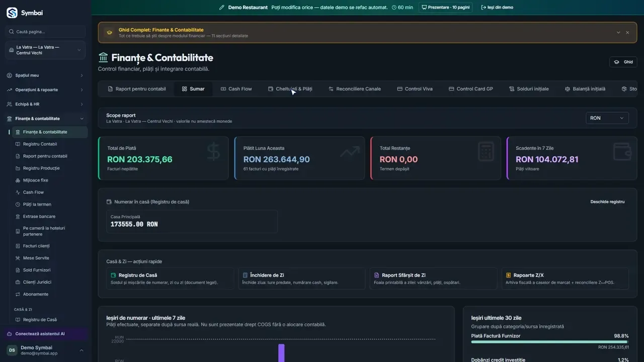Open Raport Sfârșit de Zi card
Image resolution: width=644 pixels, height=362 pixels.
tap(433, 279)
